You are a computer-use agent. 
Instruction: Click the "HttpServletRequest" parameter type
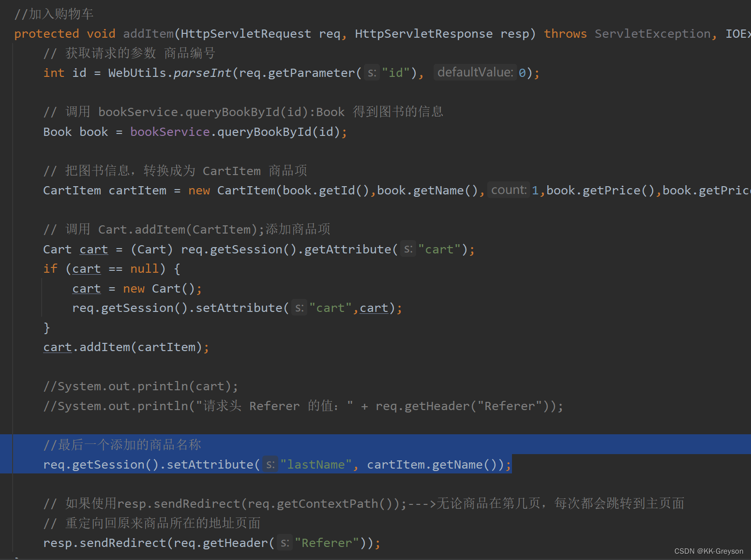(x=246, y=34)
